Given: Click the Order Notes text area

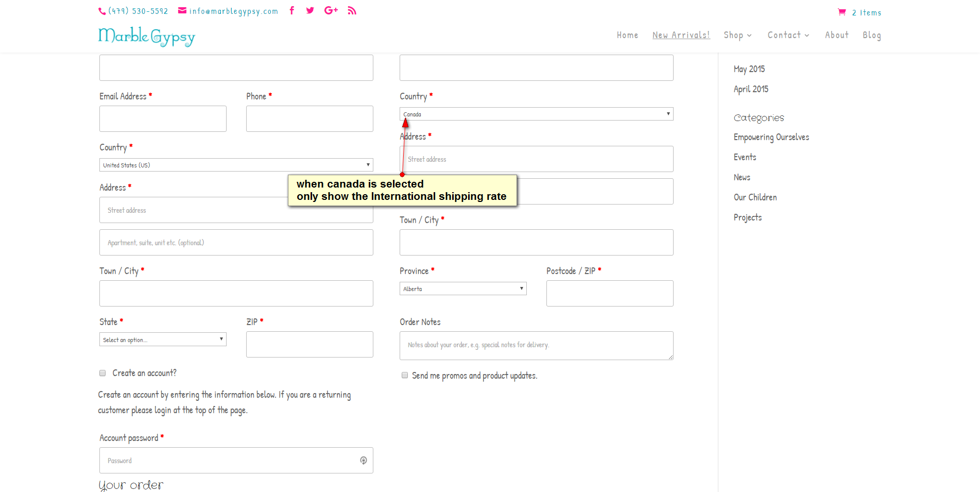Looking at the screenshot, I should [x=536, y=345].
